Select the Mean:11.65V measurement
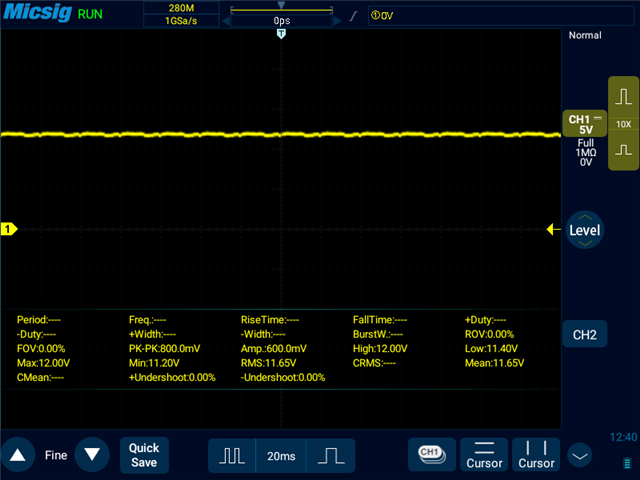The image size is (640, 480). pos(494,363)
